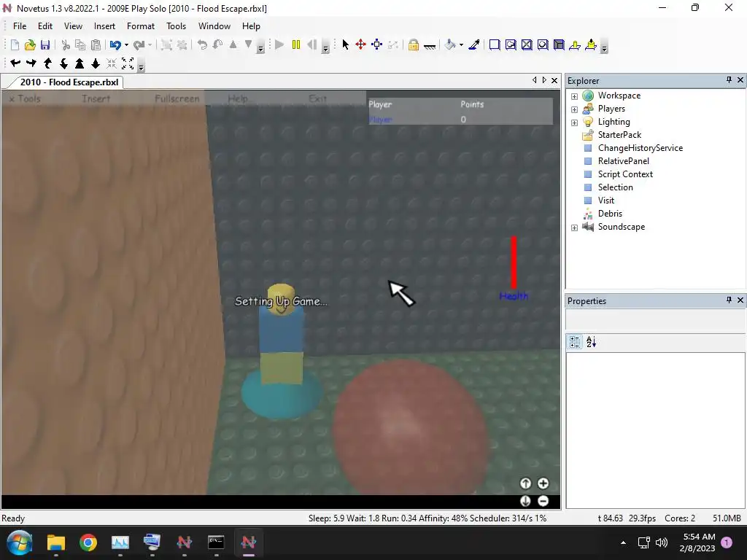Pin the Properties panel

pos(729,300)
